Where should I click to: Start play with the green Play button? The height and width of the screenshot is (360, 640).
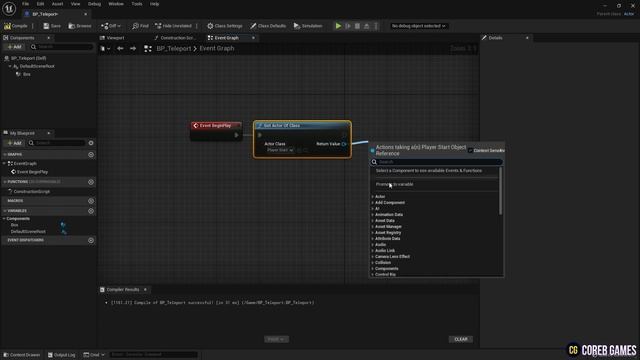point(338,26)
